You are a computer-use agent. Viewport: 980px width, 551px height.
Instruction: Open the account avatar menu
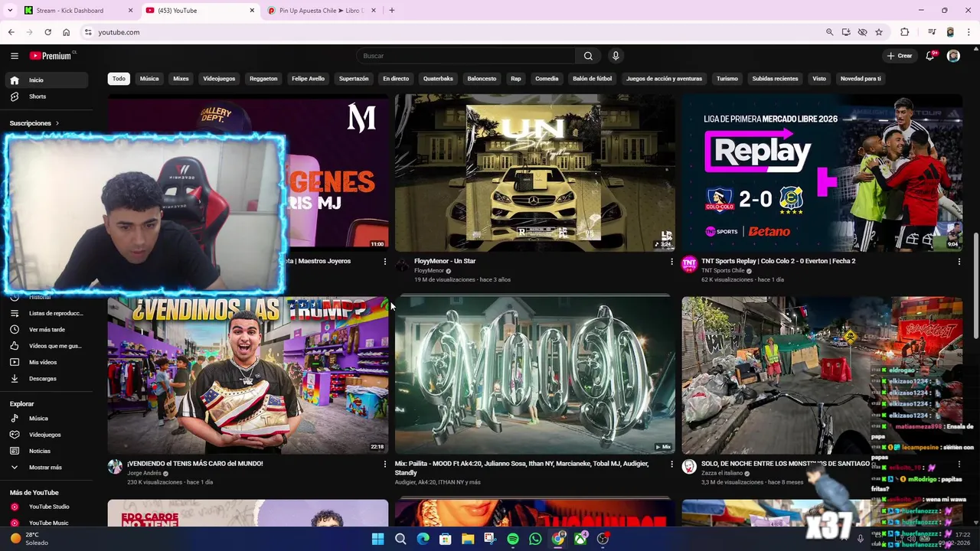point(953,56)
